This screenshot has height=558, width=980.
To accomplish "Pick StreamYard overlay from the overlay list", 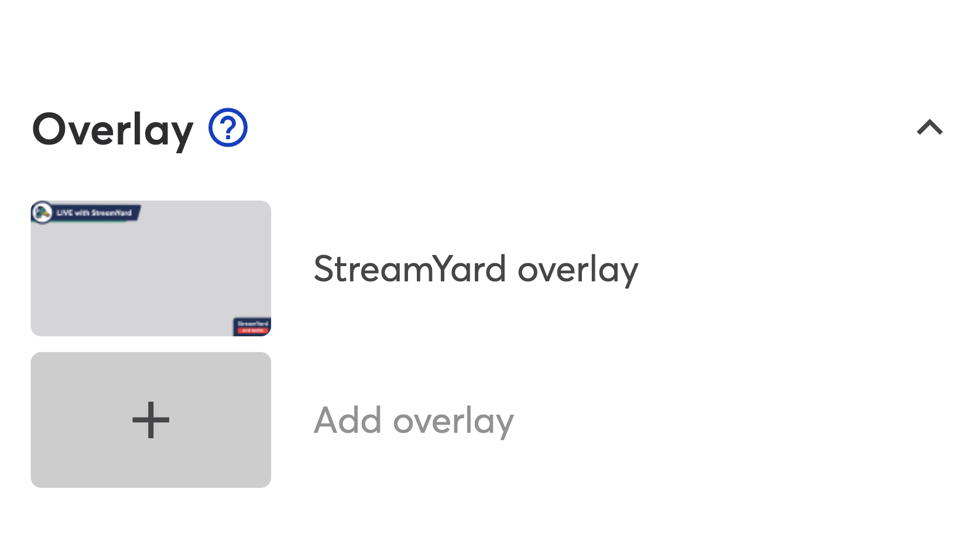I will (x=476, y=270).
